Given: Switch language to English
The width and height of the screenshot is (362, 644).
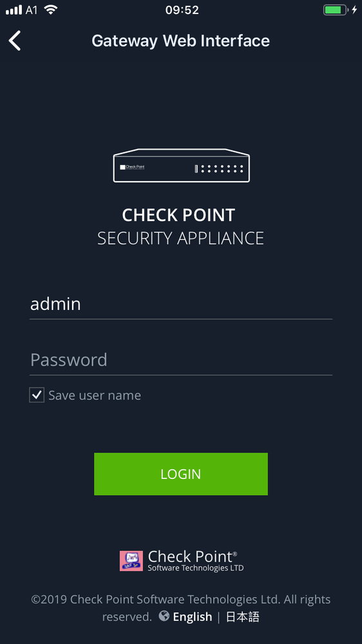Looking at the screenshot, I should [193, 616].
